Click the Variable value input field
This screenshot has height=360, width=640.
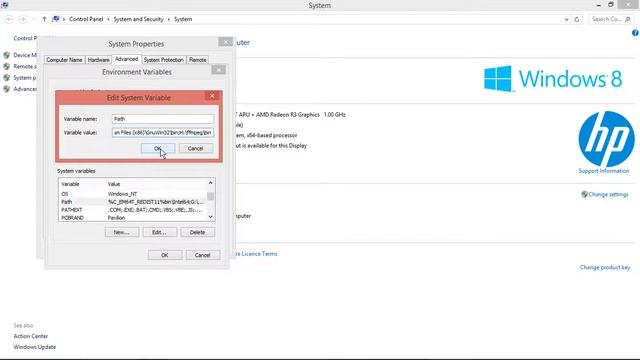click(163, 133)
